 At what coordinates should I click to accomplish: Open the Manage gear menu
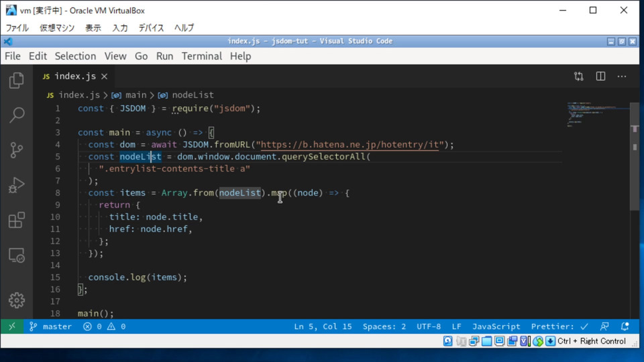[x=16, y=300]
